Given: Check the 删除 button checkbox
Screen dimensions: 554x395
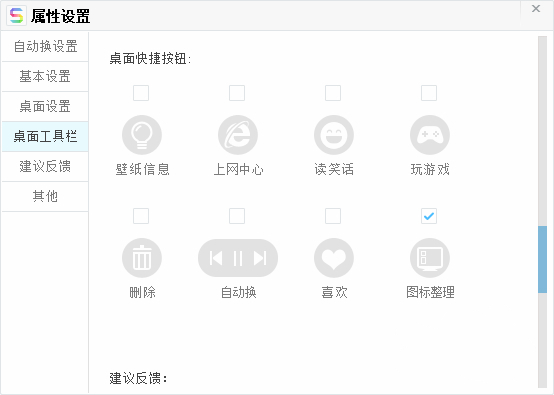Looking at the screenshot, I should (141, 216).
